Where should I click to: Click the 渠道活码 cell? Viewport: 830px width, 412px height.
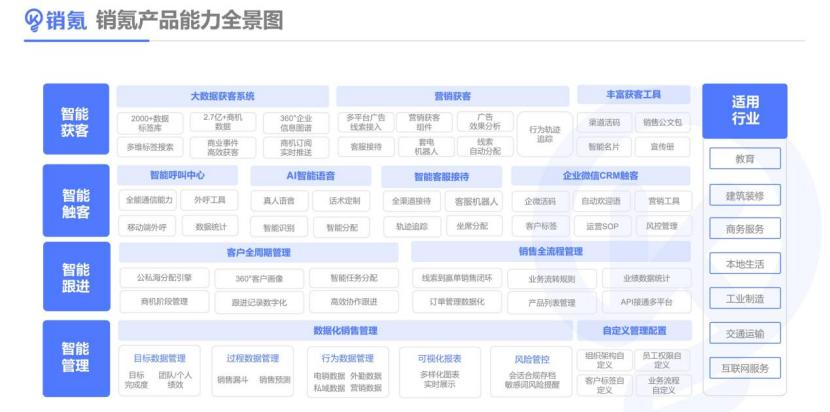pos(604,122)
